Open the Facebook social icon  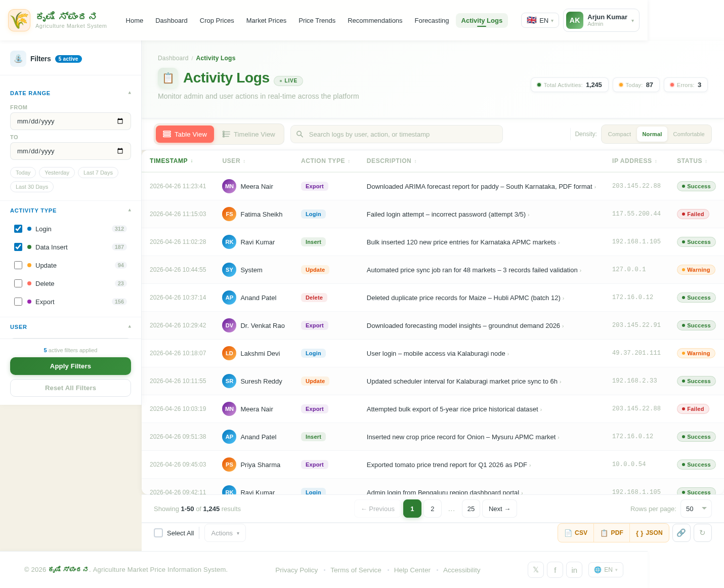(555, 570)
